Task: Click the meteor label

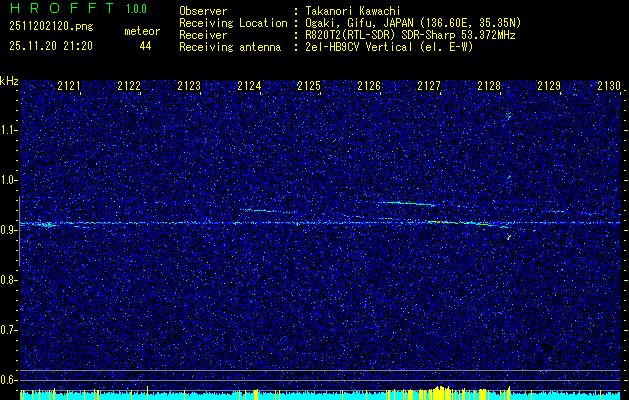Action: coord(142,31)
